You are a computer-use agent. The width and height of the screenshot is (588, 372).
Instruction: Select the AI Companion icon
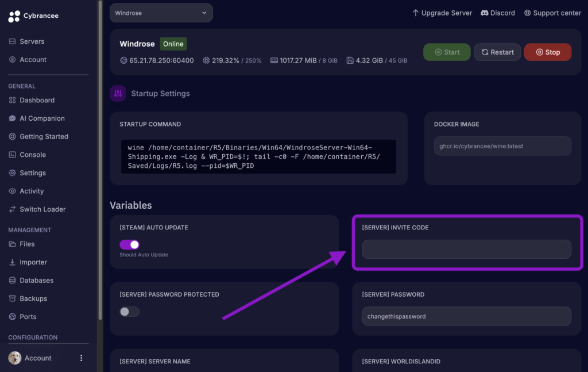(13, 118)
